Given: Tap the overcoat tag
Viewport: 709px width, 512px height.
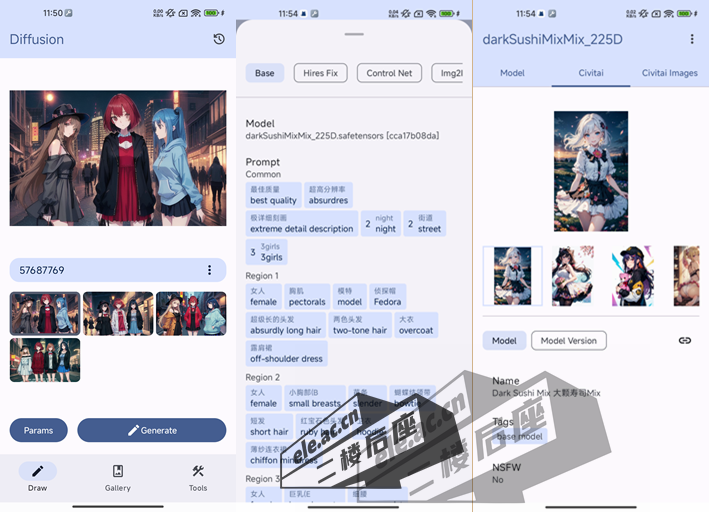Looking at the screenshot, I should coord(416,325).
